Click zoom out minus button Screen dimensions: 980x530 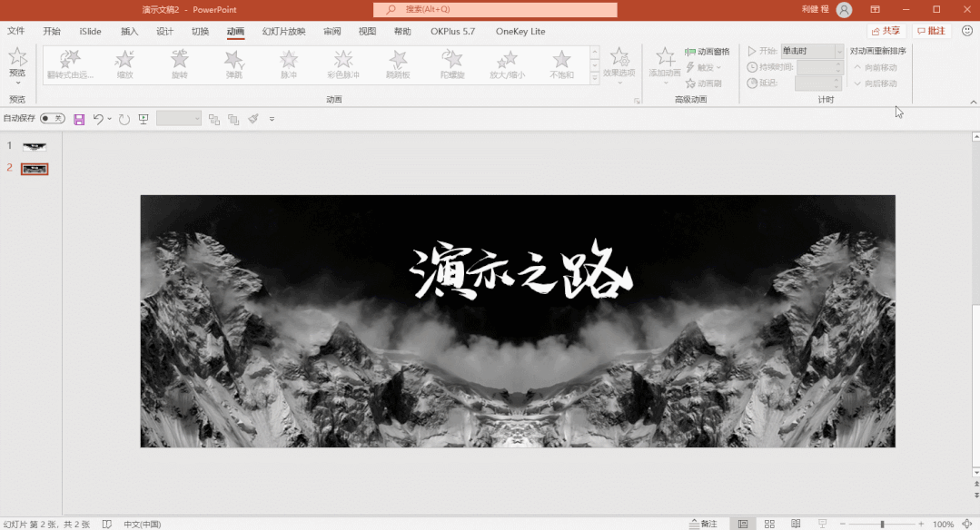[843, 524]
